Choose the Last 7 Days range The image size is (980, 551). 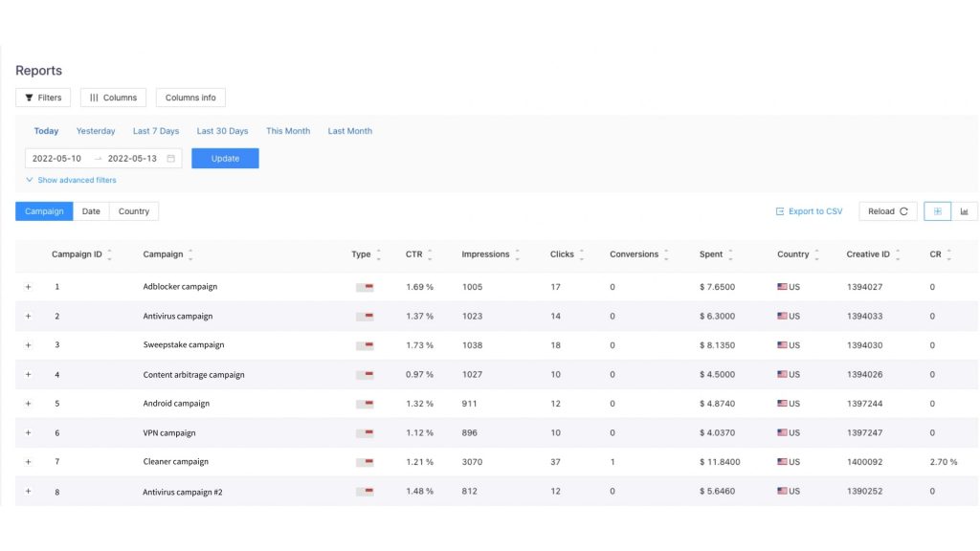pos(156,131)
